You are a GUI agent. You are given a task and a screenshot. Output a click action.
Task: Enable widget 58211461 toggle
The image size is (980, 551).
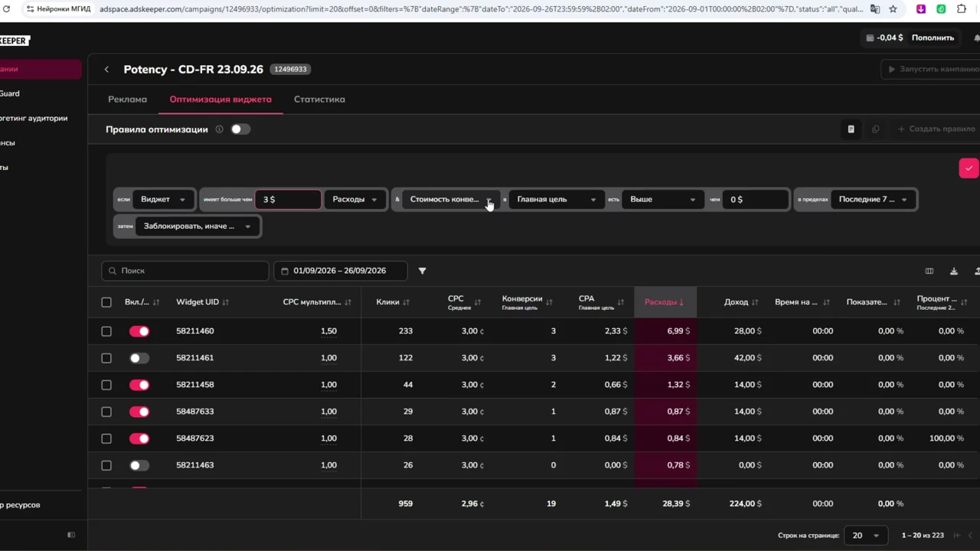[139, 358]
